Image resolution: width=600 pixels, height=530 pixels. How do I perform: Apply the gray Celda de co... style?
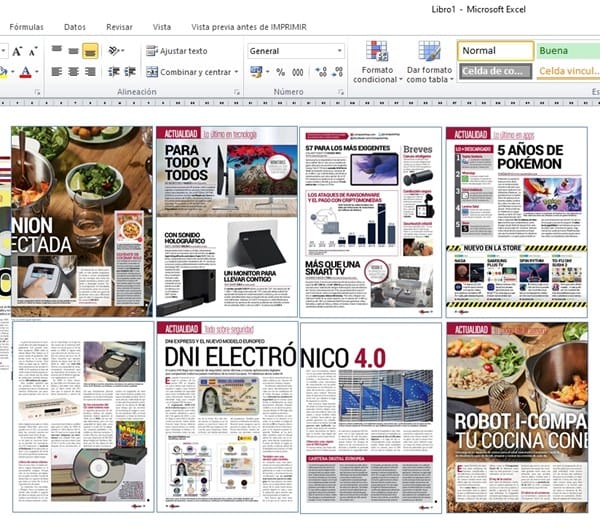coord(495,71)
